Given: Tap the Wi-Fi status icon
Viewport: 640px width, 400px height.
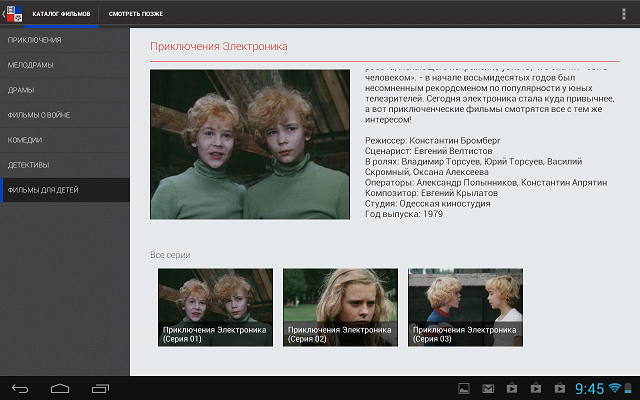Looking at the screenshot, I should pyautogui.click(x=615, y=388).
